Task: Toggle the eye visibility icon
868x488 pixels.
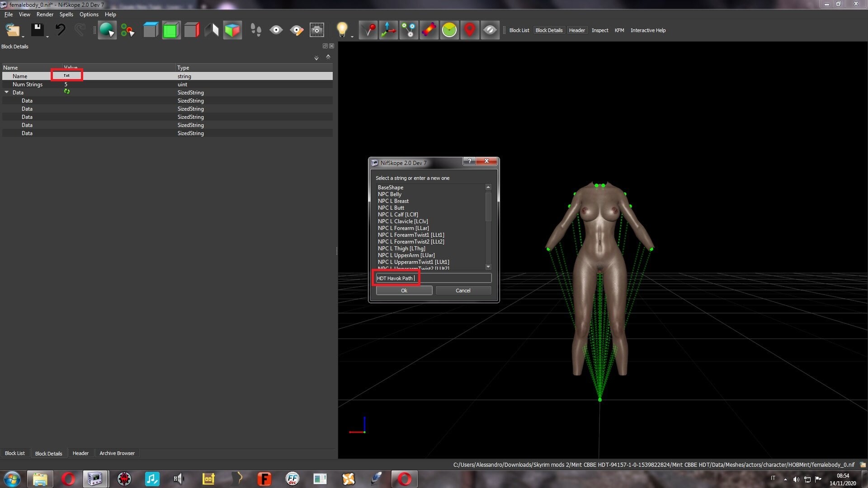Action: coord(276,30)
